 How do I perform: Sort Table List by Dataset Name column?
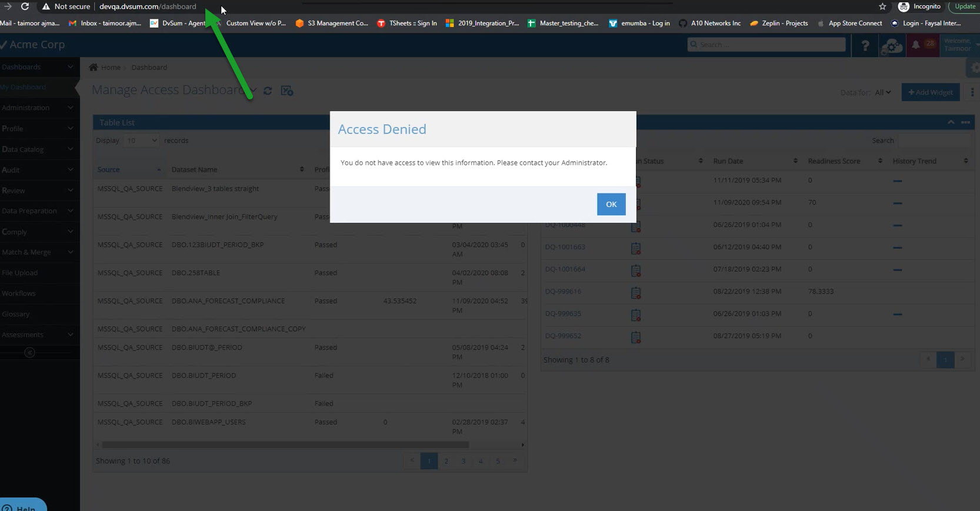pos(238,169)
